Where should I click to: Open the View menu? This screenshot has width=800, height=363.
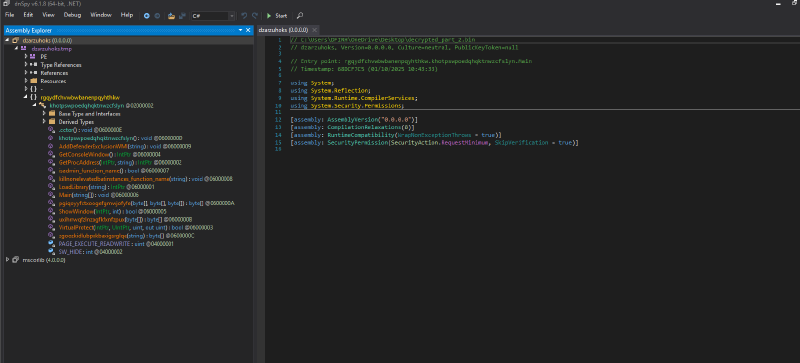pyautogui.click(x=48, y=15)
